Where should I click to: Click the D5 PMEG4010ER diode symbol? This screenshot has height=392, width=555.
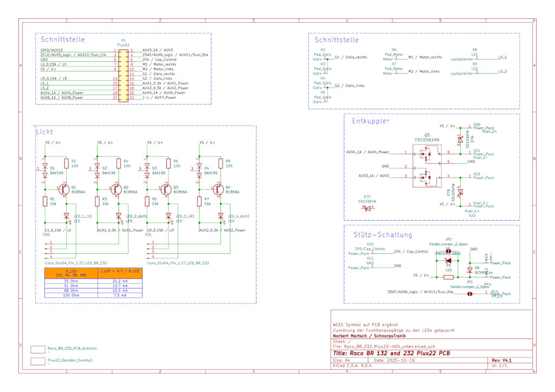coord(448,260)
